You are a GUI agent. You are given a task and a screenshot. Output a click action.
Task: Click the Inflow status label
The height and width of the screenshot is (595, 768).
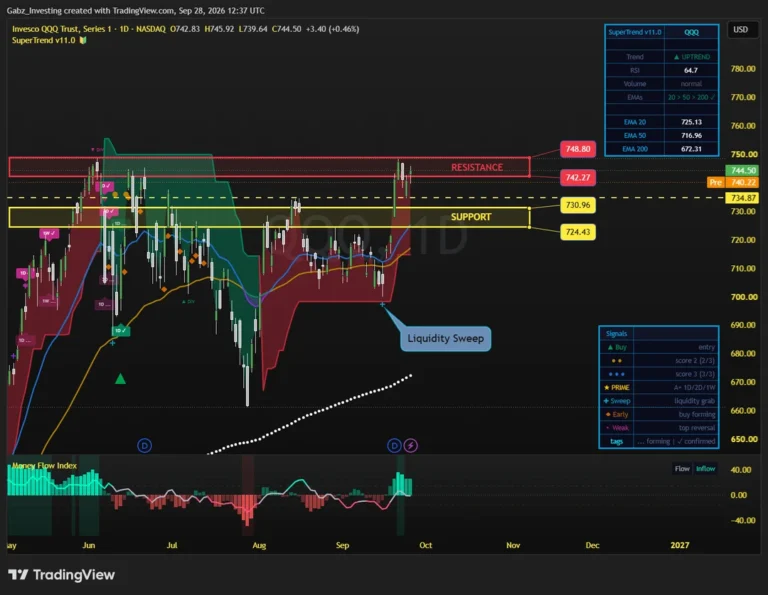[705, 469]
